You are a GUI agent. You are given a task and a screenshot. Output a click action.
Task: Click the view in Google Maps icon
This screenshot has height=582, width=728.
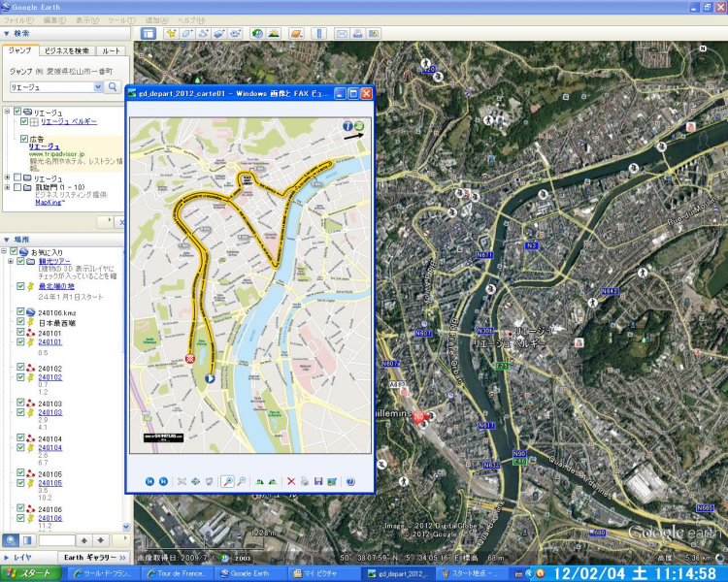374,33
